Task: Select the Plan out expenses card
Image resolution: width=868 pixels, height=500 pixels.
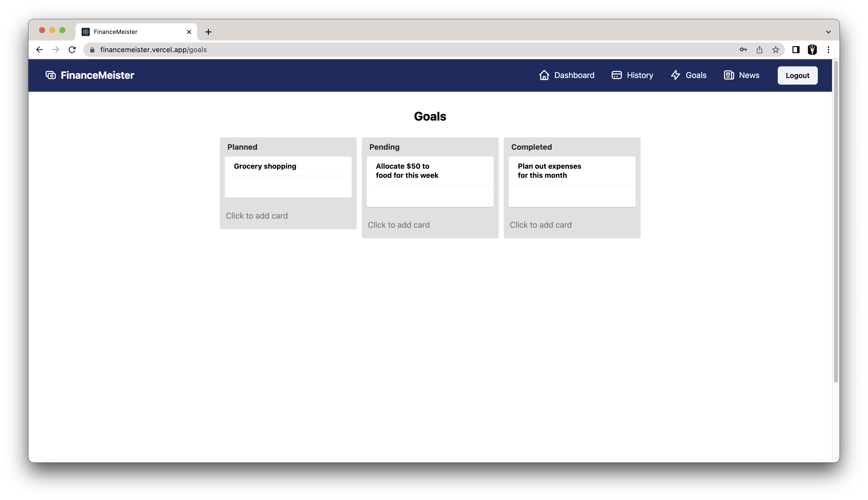Action: click(572, 182)
